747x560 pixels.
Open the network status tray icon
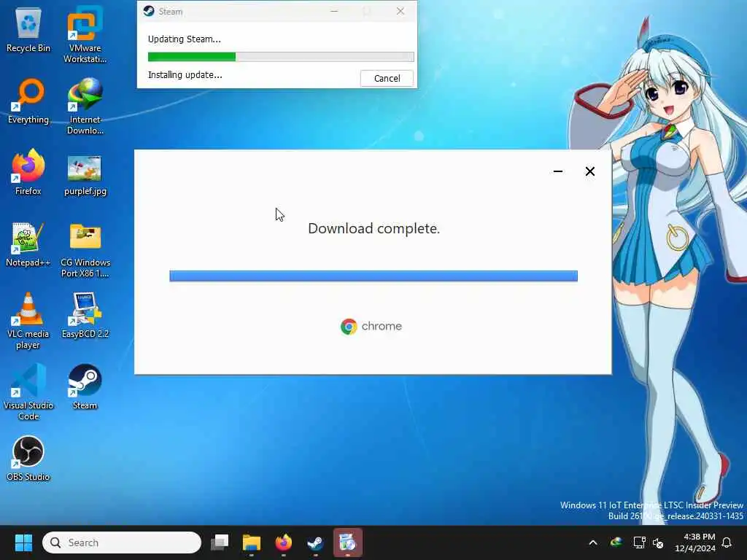(639, 542)
